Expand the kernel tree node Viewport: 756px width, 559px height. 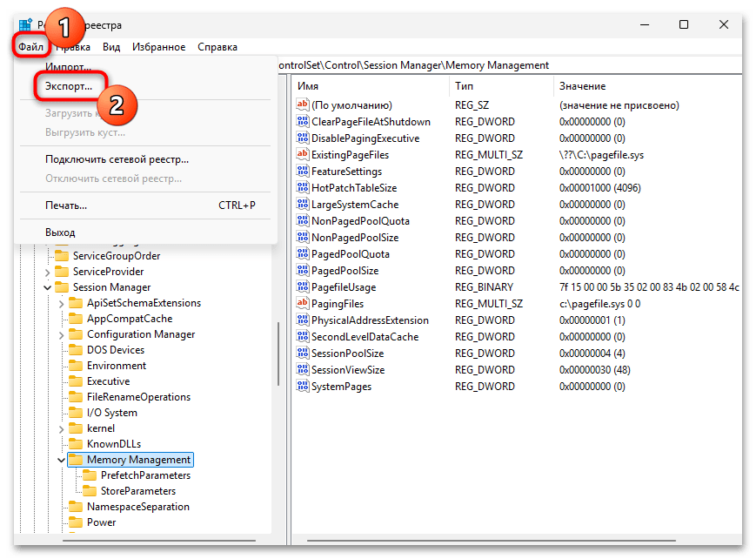(x=61, y=429)
